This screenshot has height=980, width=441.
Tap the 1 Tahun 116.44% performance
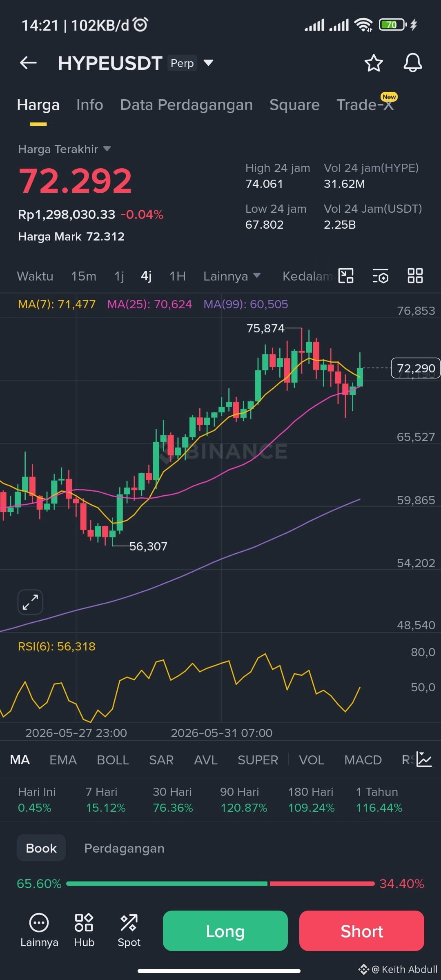pos(379,800)
